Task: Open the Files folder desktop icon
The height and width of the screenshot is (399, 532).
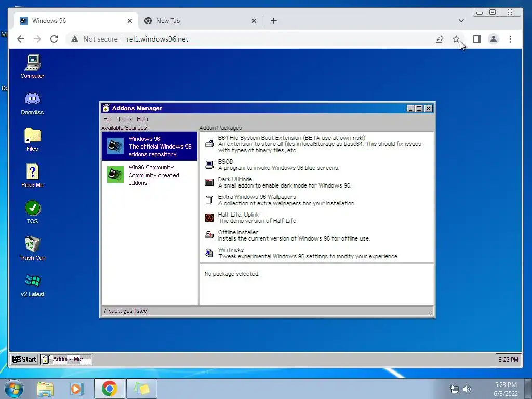Action: click(32, 139)
